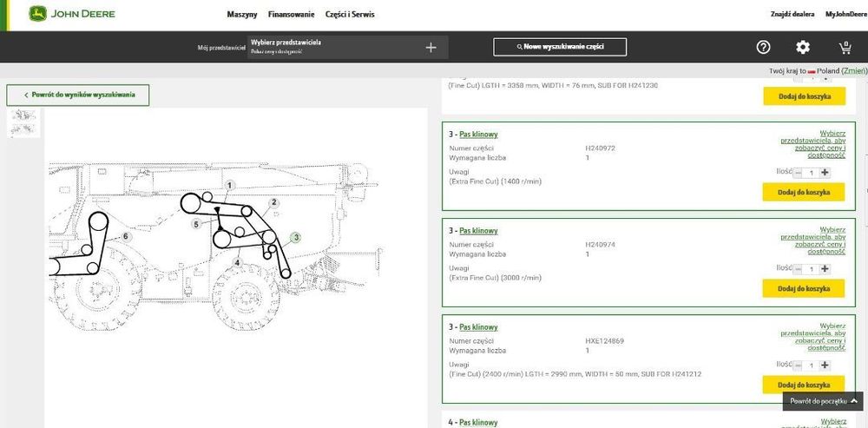Open settings gear icon
Screen dimensions: 868x428
click(x=803, y=48)
